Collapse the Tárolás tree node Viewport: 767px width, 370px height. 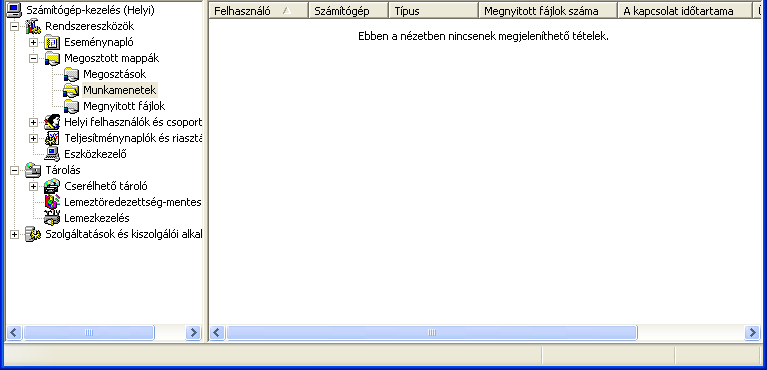tap(15, 170)
